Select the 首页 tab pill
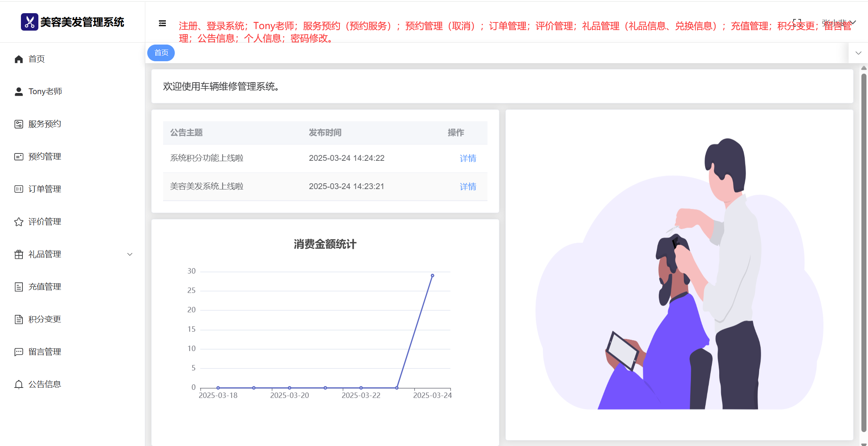 point(161,53)
